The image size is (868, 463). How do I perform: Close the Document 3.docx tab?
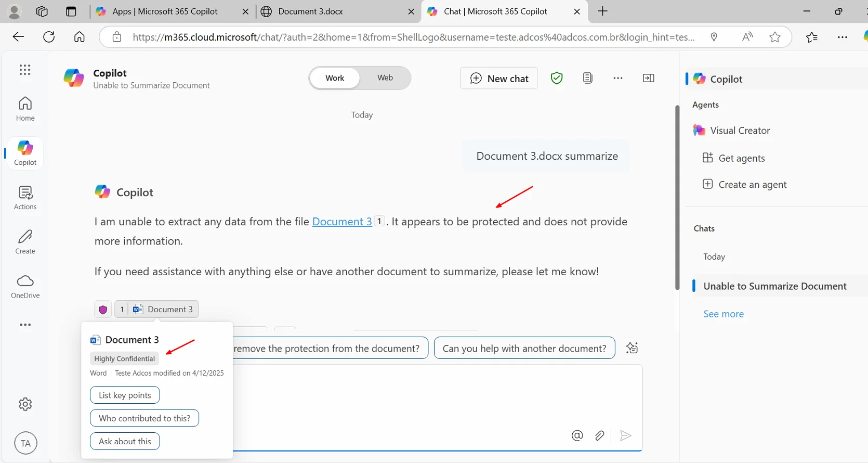(x=411, y=11)
